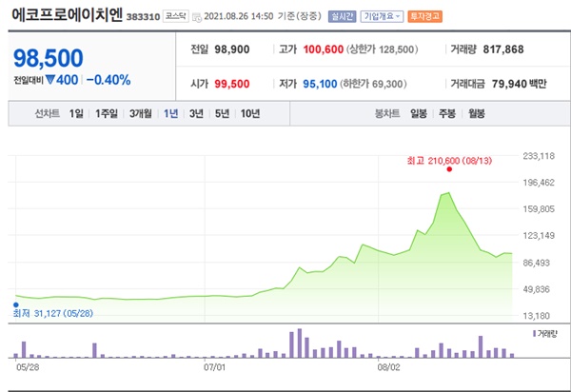Screen dimensions: 571x392
Task: Select the 1일 line chart tab
Action: point(76,113)
